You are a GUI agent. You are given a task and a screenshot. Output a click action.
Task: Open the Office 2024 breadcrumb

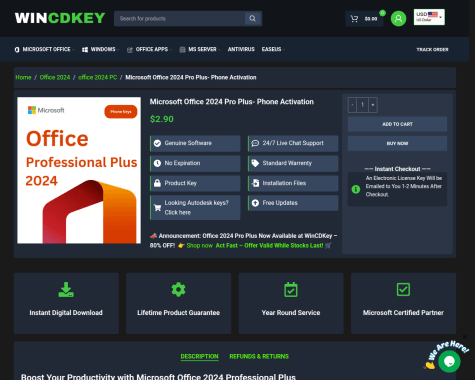(55, 77)
